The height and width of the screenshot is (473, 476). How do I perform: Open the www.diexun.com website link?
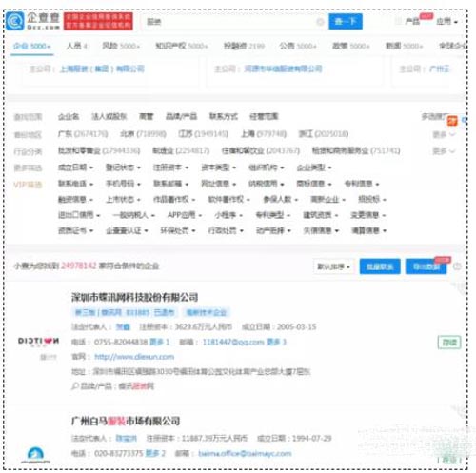(134, 357)
